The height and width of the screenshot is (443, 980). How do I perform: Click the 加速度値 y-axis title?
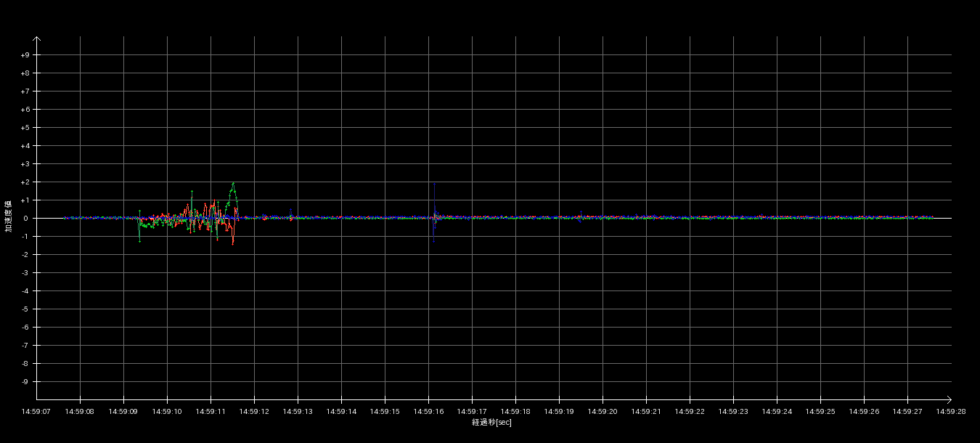pyautogui.click(x=9, y=216)
